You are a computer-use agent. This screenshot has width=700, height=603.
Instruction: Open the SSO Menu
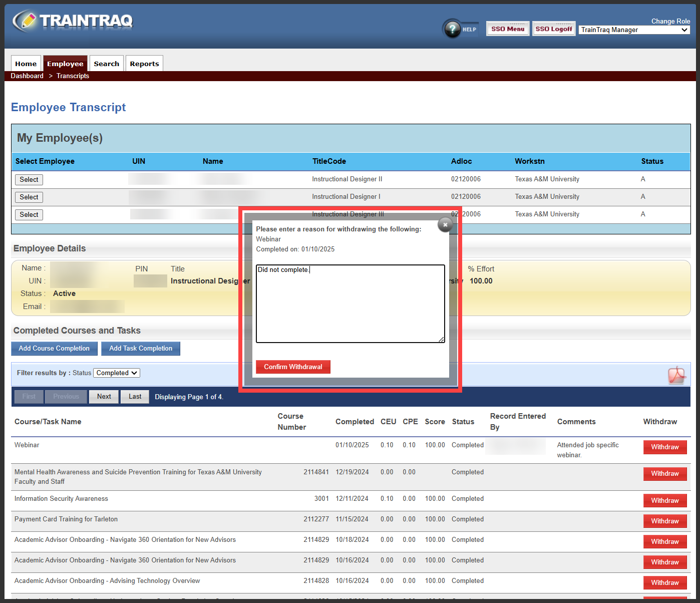[507, 29]
